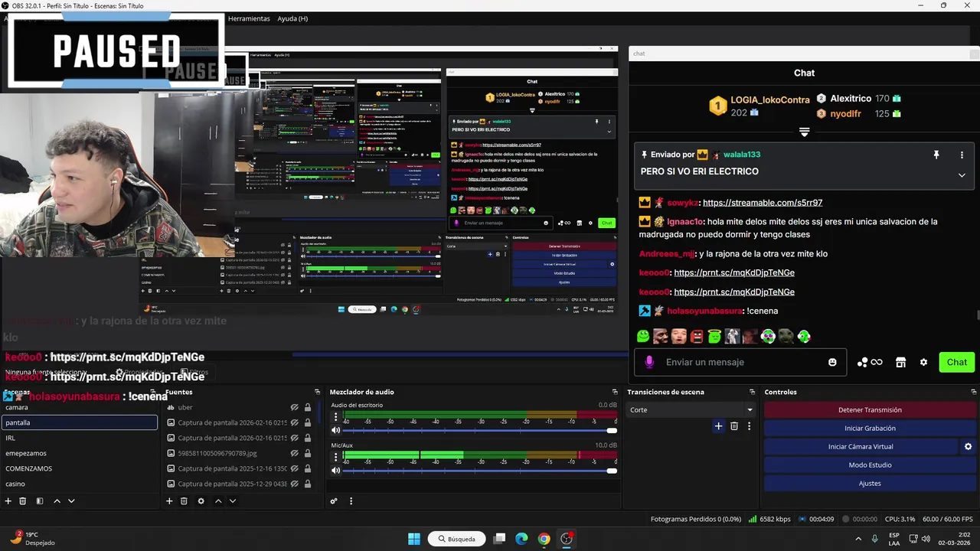Click chat shop storefront icon
This screenshot has height=551, width=980.
pos(900,362)
